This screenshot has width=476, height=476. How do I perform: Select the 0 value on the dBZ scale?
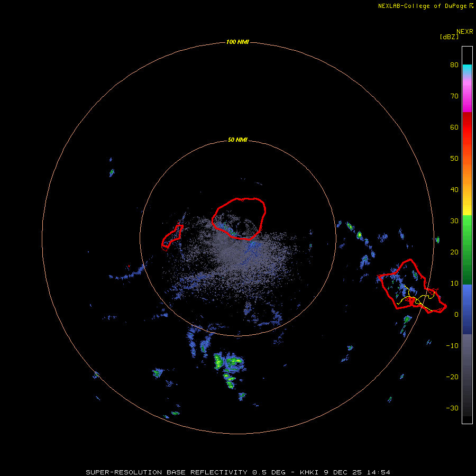pyautogui.click(x=456, y=315)
